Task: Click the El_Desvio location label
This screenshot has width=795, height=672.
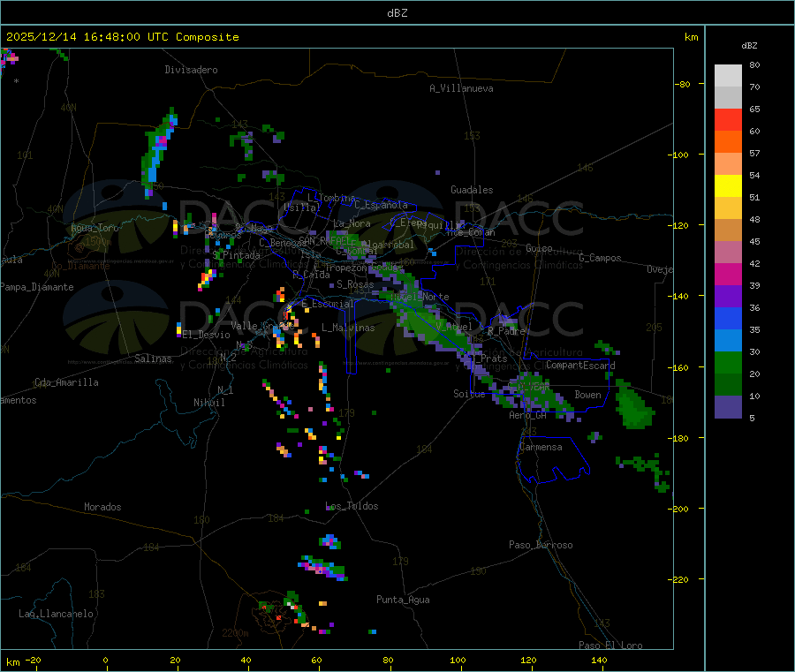Action: point(206,335)
